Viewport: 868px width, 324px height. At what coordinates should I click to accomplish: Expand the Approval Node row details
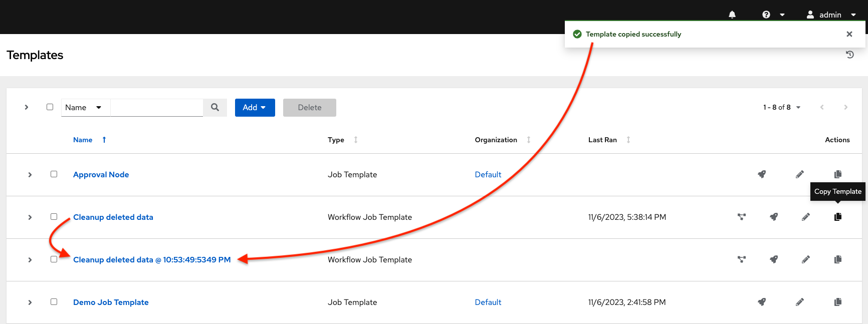(30, 175)
